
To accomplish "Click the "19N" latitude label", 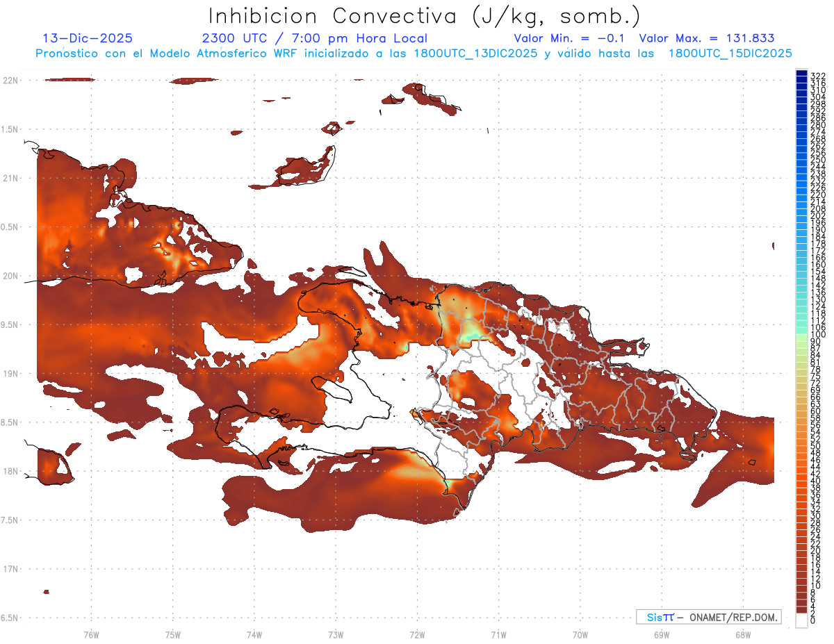I will [10, 373].
